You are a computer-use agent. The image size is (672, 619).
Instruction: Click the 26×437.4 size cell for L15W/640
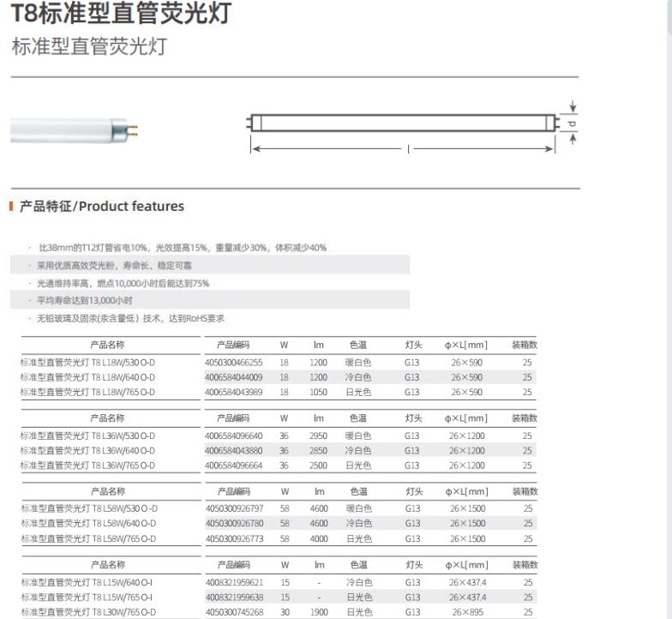point(466,583)
